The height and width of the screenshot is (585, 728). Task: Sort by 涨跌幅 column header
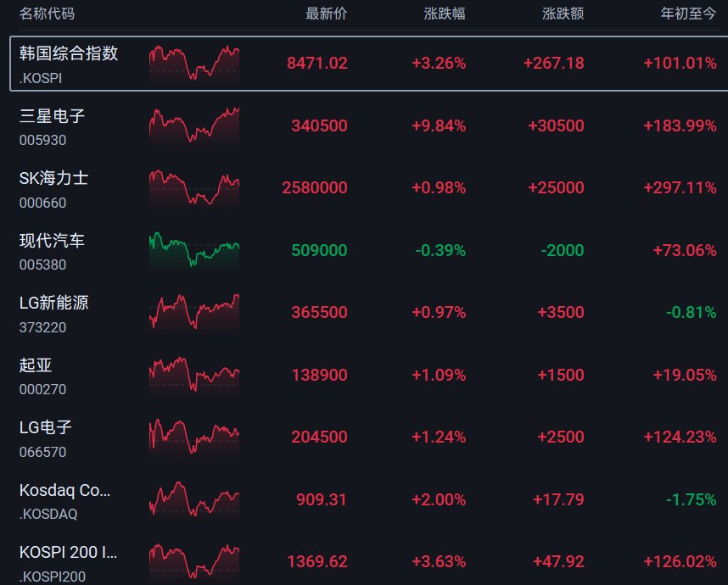click(445, 14)
